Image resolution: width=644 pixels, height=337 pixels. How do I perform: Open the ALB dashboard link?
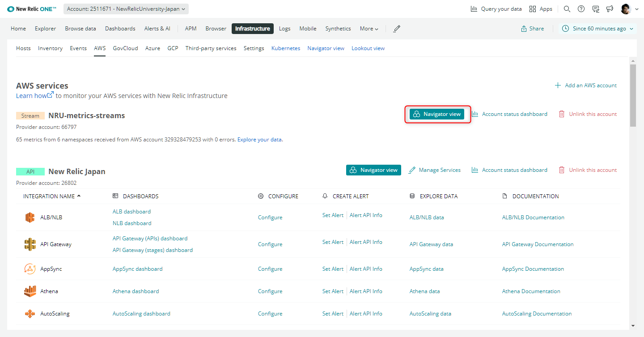coord(131,212)
